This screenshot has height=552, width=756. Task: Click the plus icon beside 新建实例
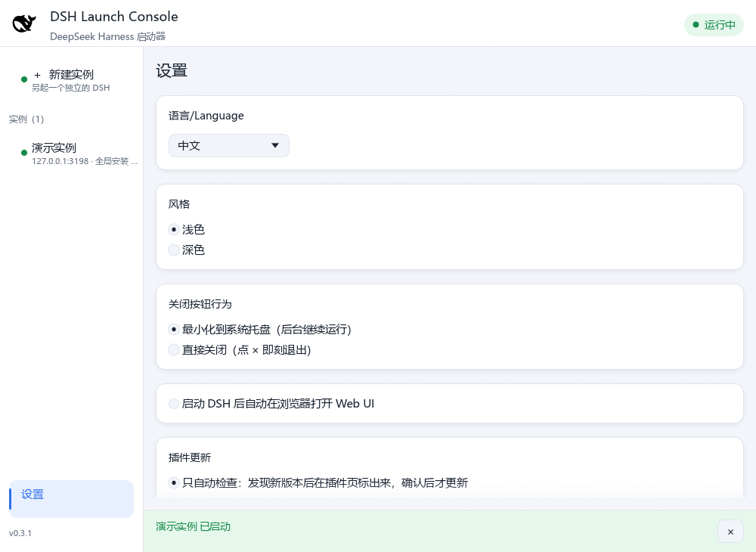click(37, 75)
